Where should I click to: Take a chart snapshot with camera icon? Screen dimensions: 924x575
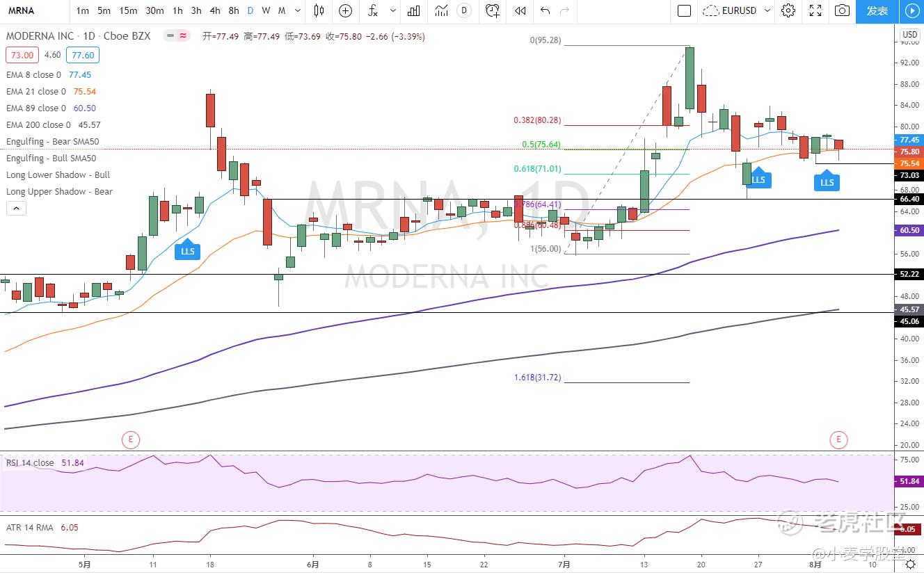tap(842, 10)
